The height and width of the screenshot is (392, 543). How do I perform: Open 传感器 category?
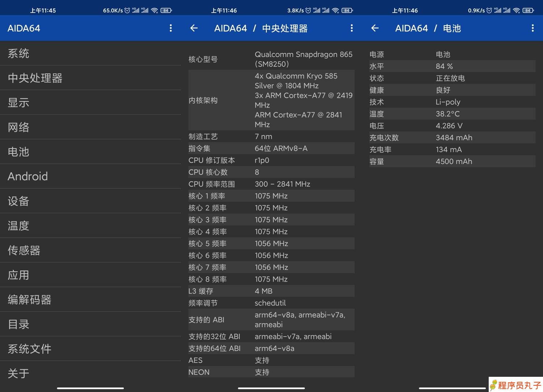(90, 250)
